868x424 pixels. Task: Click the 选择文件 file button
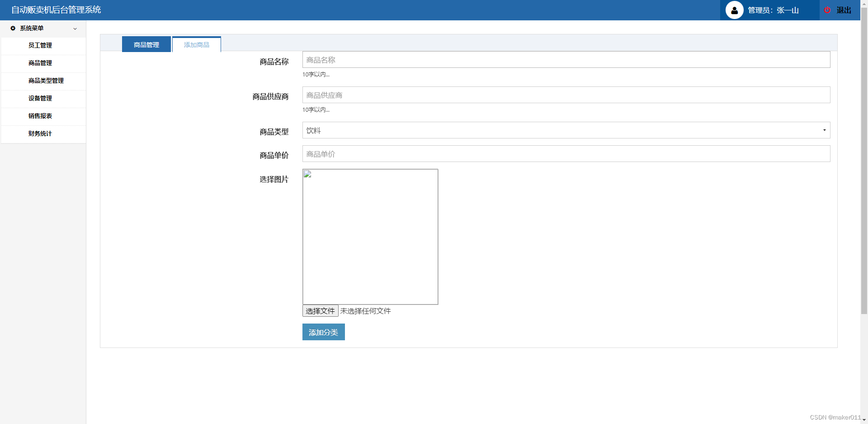coord(320,311)
